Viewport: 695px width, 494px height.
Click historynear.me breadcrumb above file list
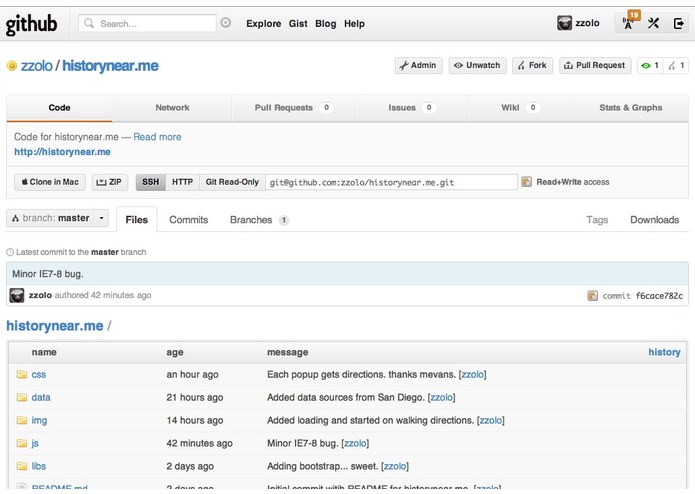(55, 326)
